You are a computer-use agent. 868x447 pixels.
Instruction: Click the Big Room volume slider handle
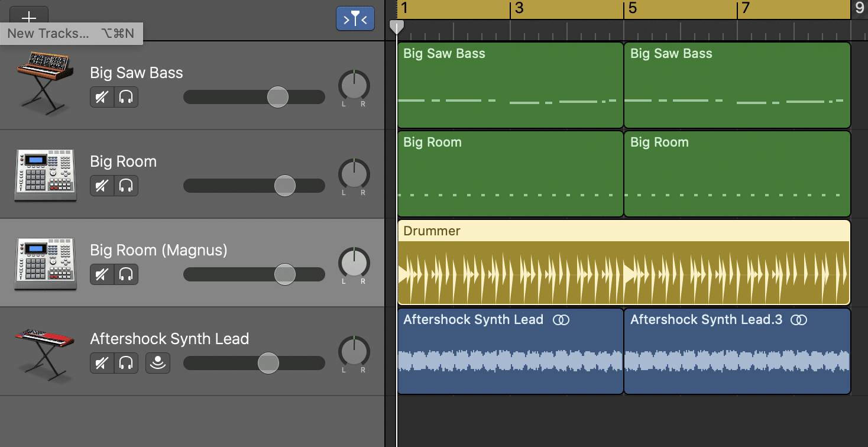click(x=285, y=186)
